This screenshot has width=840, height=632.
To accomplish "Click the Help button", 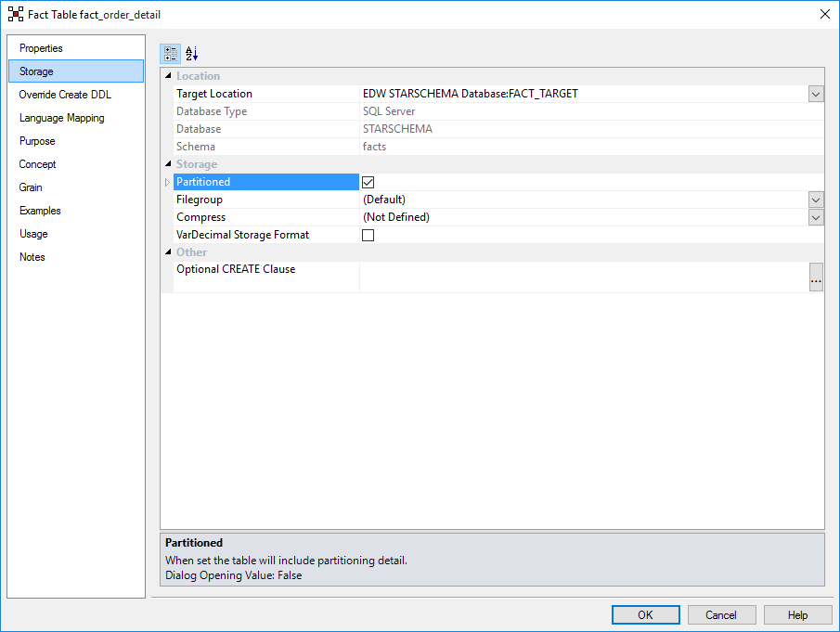I will pos(797,615).
